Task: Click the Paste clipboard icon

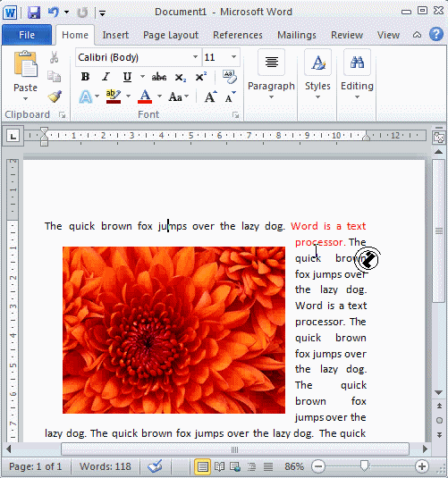Action: click(x=25, y=64)
